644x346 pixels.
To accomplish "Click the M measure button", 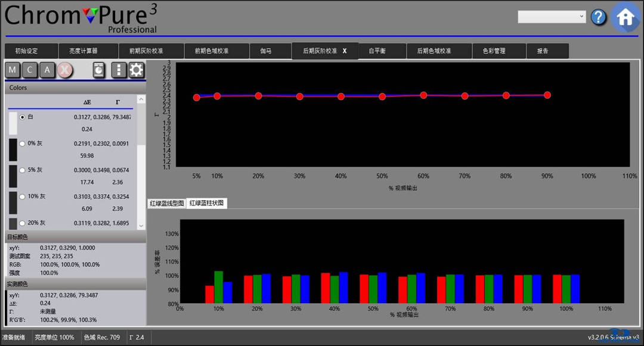I will 13,70.
